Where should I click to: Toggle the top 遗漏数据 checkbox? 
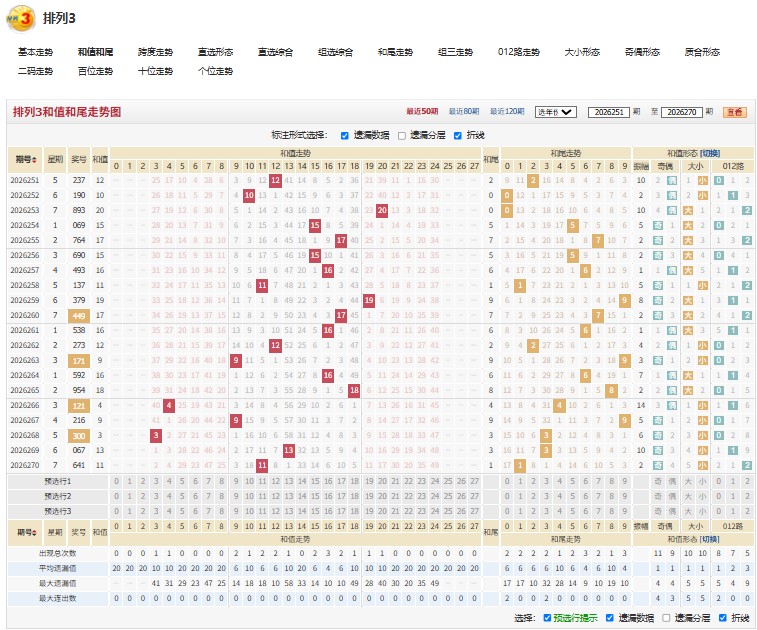coord(344,136)
